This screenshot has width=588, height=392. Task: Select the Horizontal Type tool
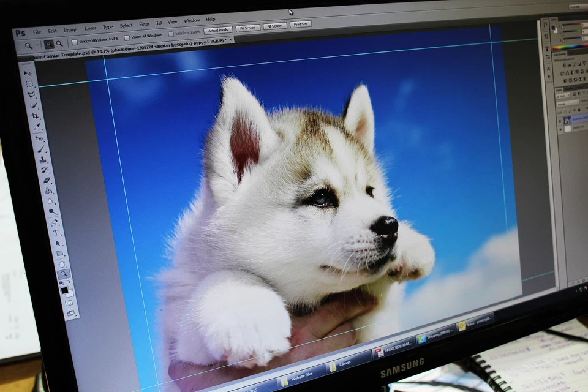click(56, 233)
